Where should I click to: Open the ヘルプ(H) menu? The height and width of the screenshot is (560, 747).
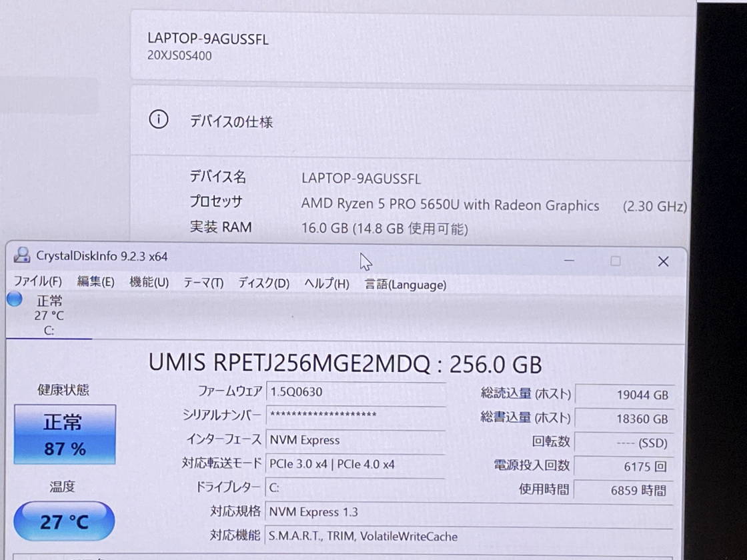click(327, 284)
